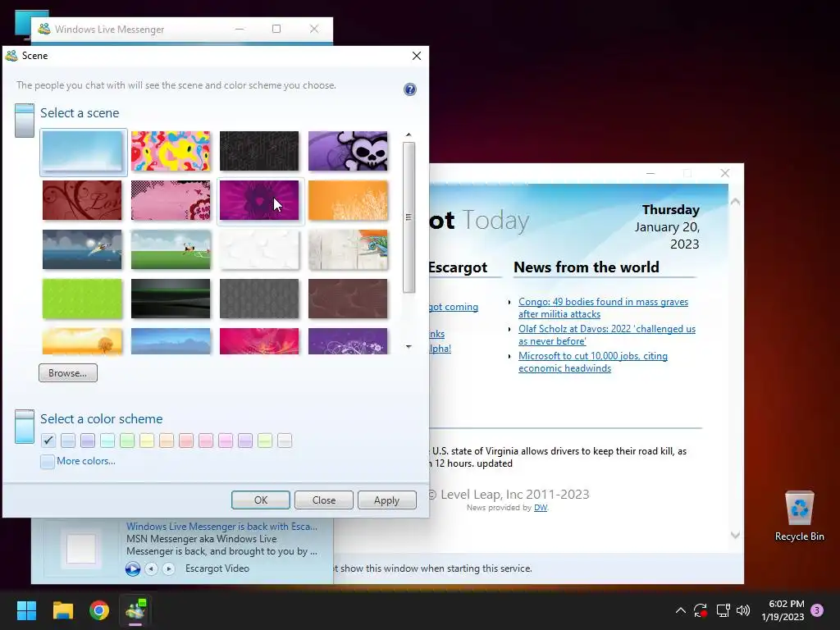Confirm scene with the OK button

(x=261, y=500)
